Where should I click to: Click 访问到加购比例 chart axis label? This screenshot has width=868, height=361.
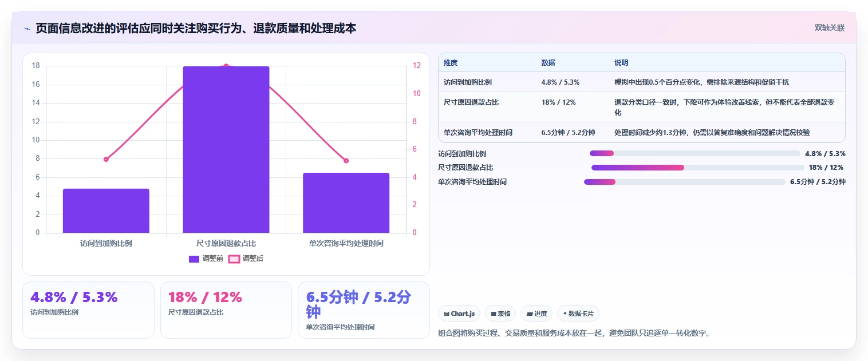coord(106,243)
